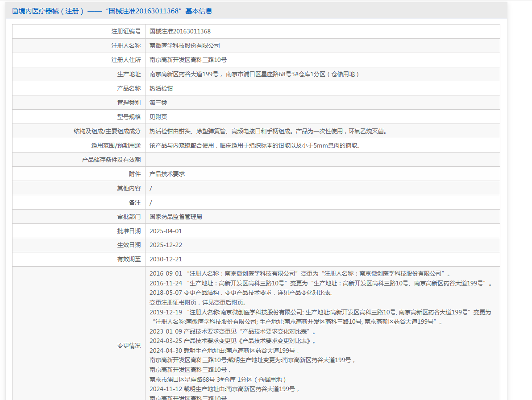
Task: Click the header title 境内医疗器械（注册）基本信息
Action: click(x=115, y=11)
